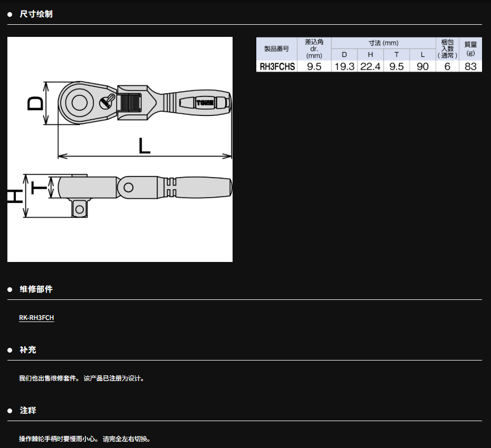Click the 寸法 (mm) table header
The image size is (491, 448).
pos(383,43)
